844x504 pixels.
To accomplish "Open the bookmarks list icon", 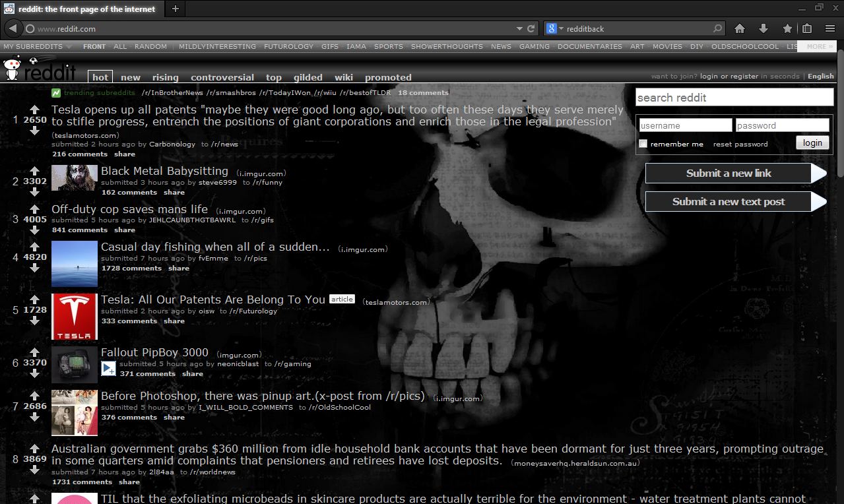I will [807, 28].
